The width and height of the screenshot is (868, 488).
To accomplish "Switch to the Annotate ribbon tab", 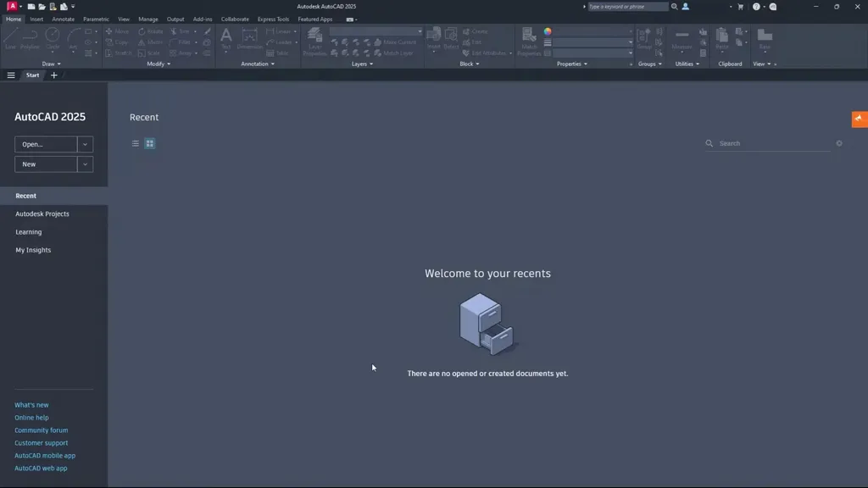I will (x=63, y=19).
